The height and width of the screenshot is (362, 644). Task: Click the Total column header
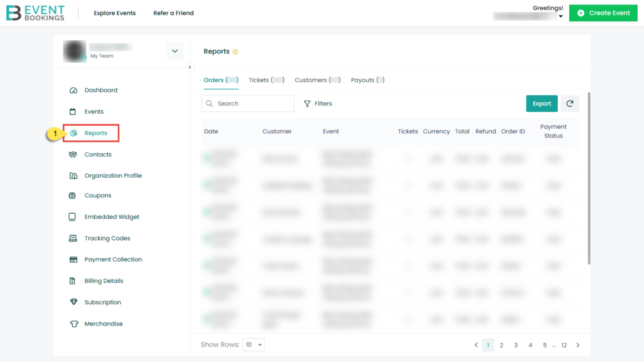[462, 131]
